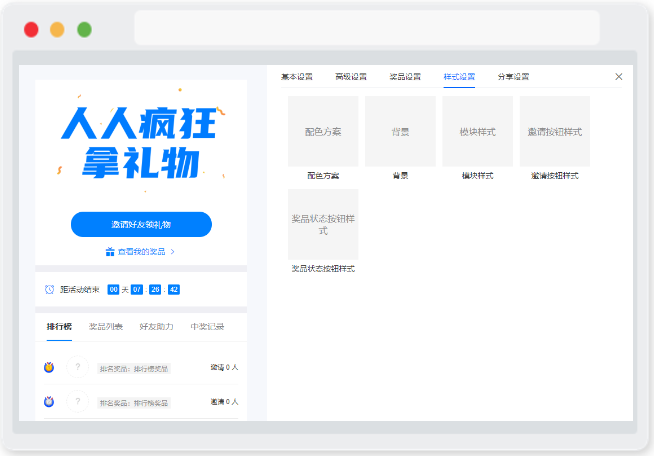Click the countdown seconds box 42
Screen dimensions: 654x456
point(174,290)
